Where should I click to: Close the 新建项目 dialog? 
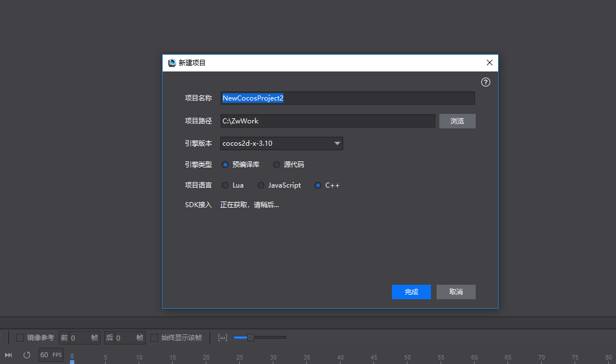[x=490, y=63]
